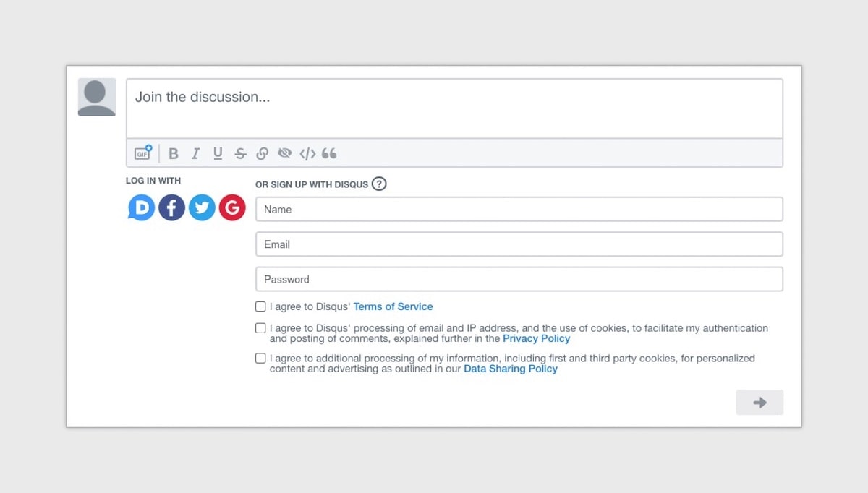This screenshot has width=868, height=493.
Task: Focus the Join the discussion text box
Action: 454,108
